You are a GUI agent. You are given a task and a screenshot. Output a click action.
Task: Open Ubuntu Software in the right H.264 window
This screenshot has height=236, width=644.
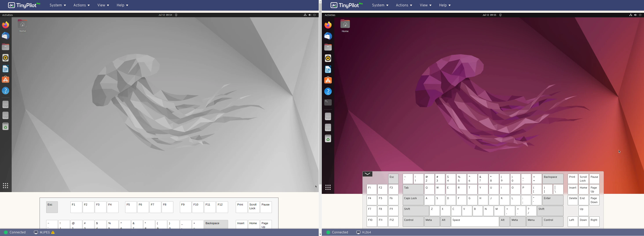[x=328, y=80]
